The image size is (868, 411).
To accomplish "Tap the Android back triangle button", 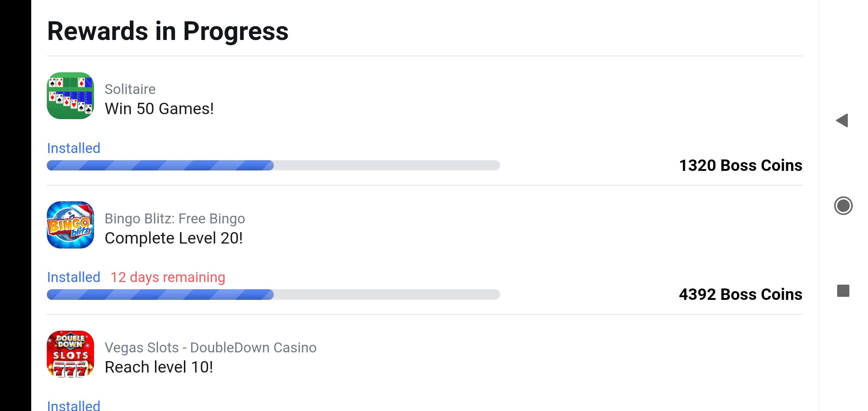I will coord(842,121).
